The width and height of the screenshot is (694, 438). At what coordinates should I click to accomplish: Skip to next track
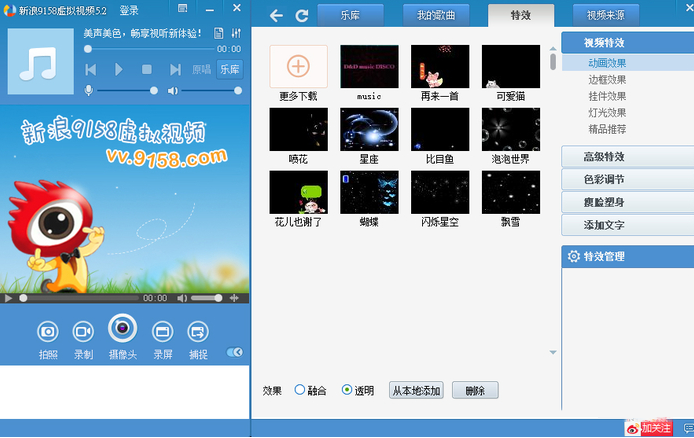(175, 69)
